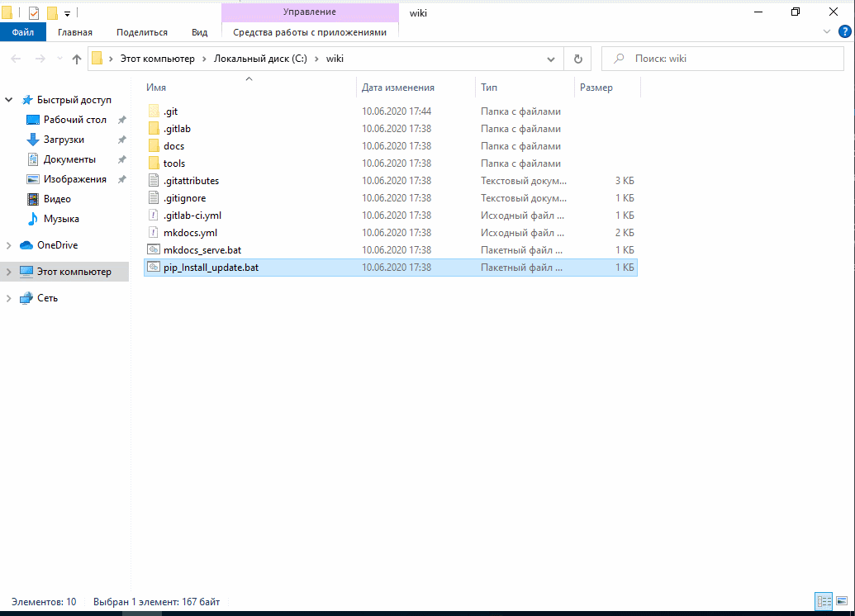Switch to details view icon in status bar
The image size is (855, 616).
tap(824, 602)
